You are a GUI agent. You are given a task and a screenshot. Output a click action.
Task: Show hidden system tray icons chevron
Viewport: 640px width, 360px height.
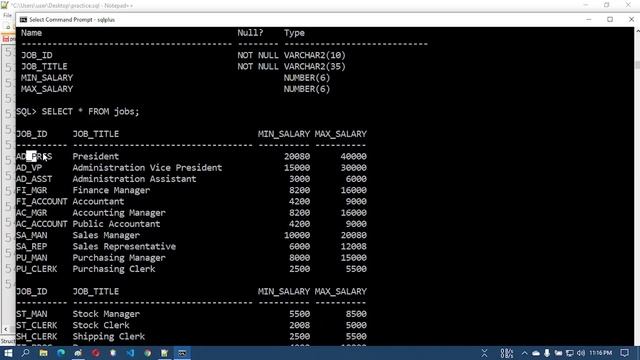524,353
